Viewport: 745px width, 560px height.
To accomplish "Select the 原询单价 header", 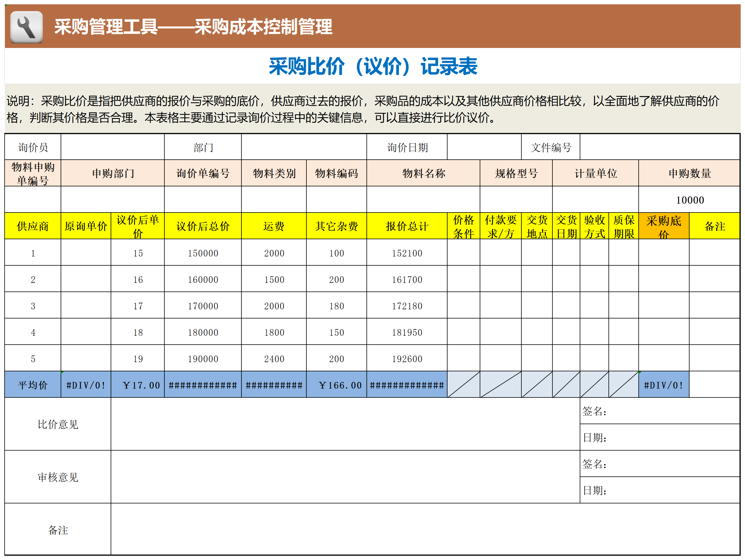I will coord(86,226).
